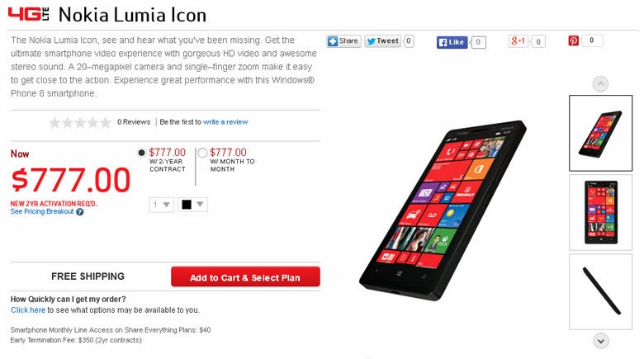Click the Pinterest pin icon
The height and width of the screenshot is (359, 644).
point(574,40)
